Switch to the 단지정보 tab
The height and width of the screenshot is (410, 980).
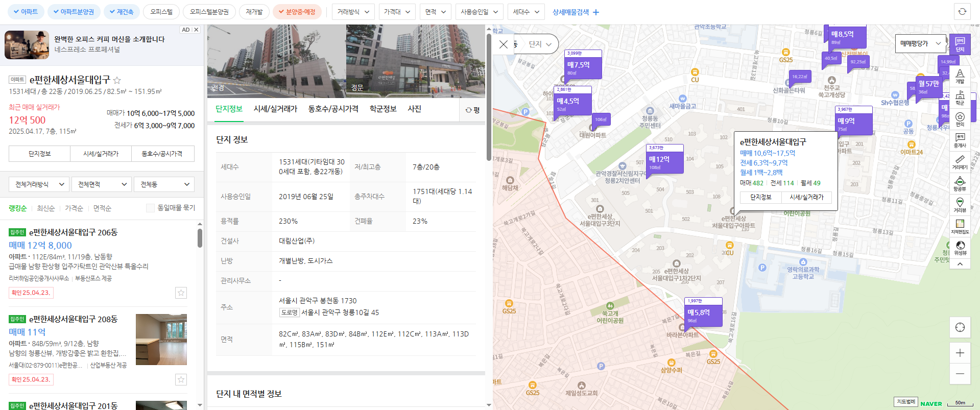pyautogui.click(x=229, y=109)
